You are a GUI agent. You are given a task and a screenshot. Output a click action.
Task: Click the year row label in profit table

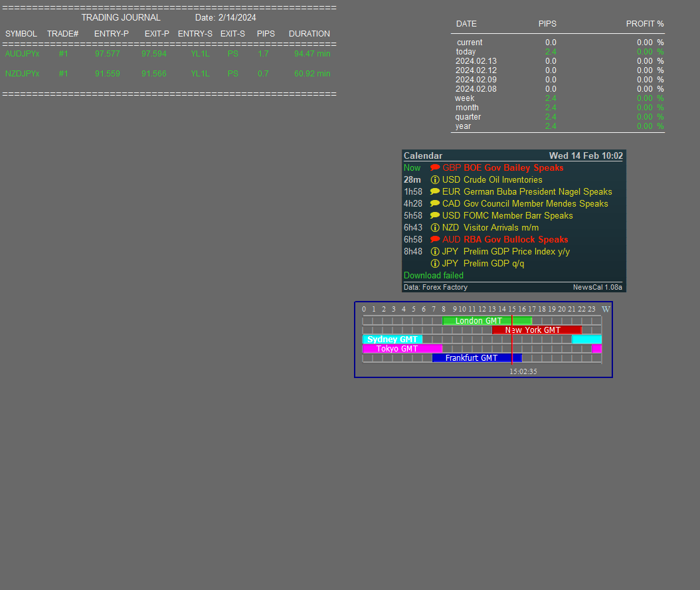[x=463, y=126]
